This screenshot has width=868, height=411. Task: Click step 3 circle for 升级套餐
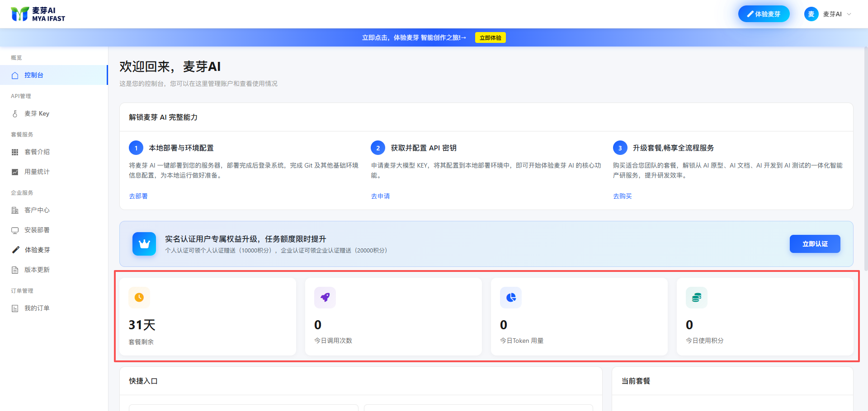coord(620,148)
